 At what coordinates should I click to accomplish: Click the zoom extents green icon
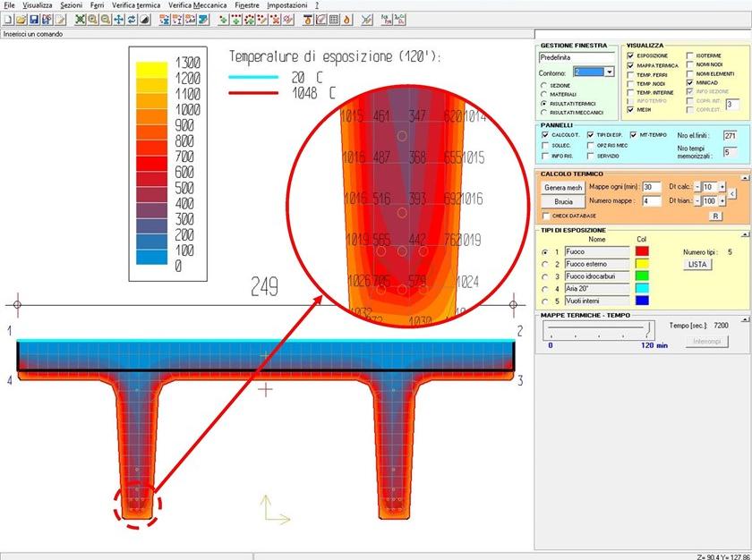(81, 19)
